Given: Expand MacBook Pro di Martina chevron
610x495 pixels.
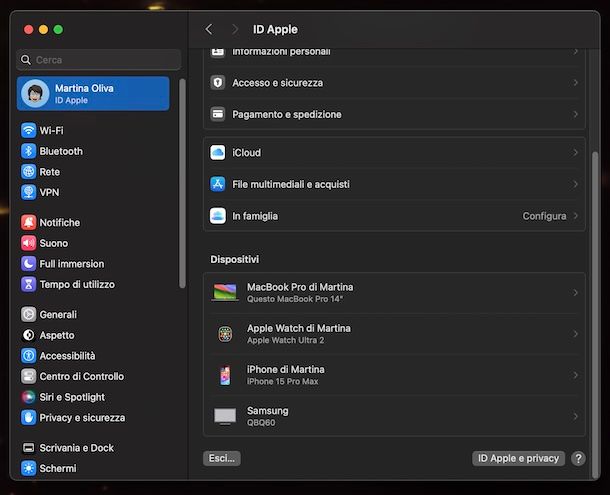Looking at the screenshot, I should point(575,293).
